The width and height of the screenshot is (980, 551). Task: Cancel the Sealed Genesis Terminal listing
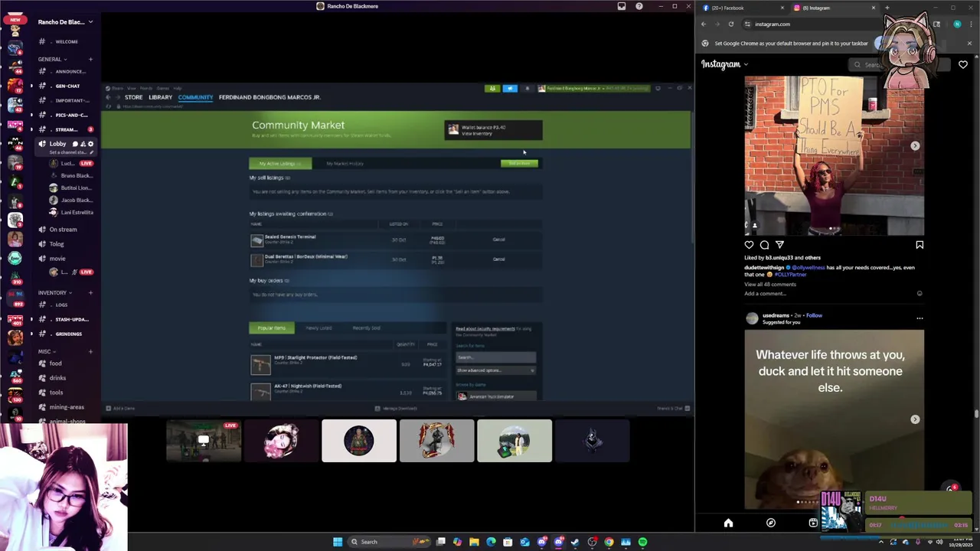[x=498, y=240]
